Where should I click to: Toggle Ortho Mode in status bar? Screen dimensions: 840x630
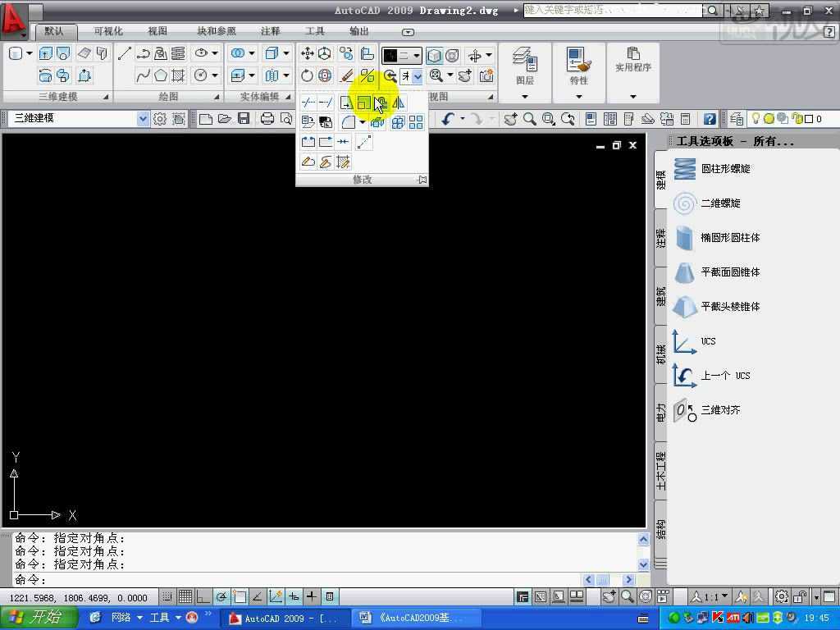point(203,596)
